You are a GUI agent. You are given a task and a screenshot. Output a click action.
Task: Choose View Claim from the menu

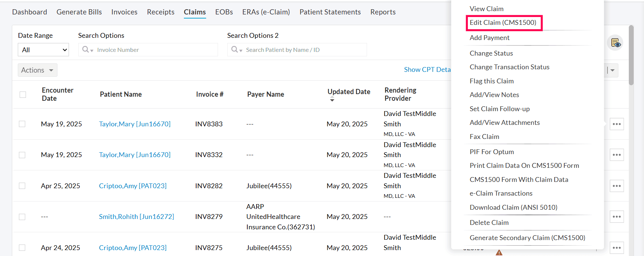point(486,9)
